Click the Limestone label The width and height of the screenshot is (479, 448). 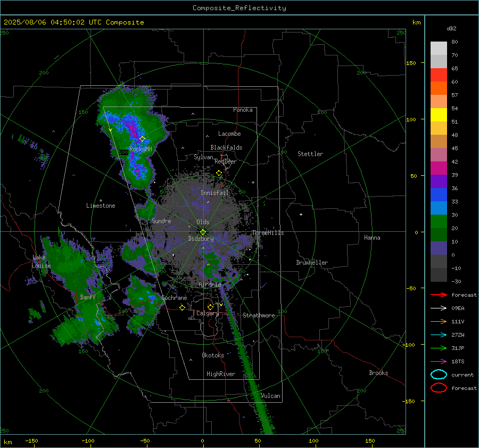click(101, 206)
